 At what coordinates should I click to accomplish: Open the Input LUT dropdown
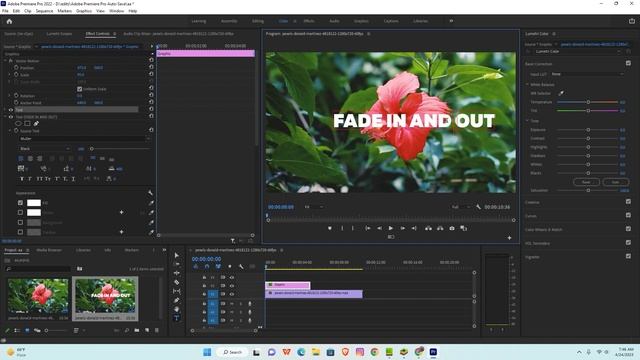[x=587, y=74]
